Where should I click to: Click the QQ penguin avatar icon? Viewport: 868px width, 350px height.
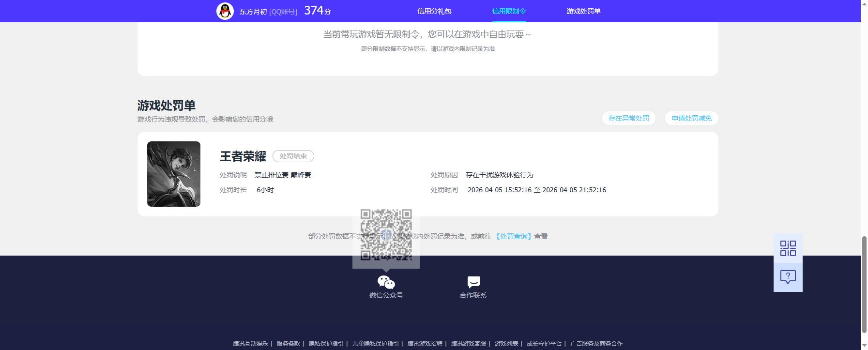(225, 11)
